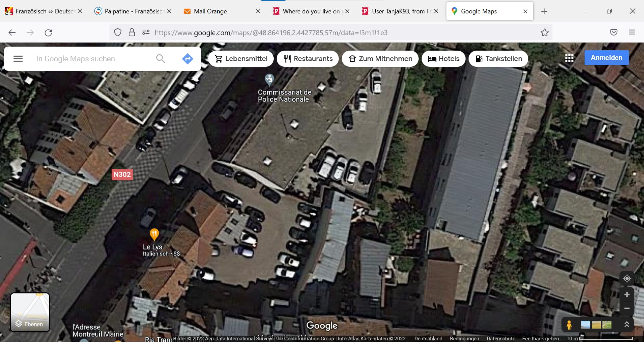644x342 pixels.
Task: Close the Google Maps tab
Action: [525, 11]
